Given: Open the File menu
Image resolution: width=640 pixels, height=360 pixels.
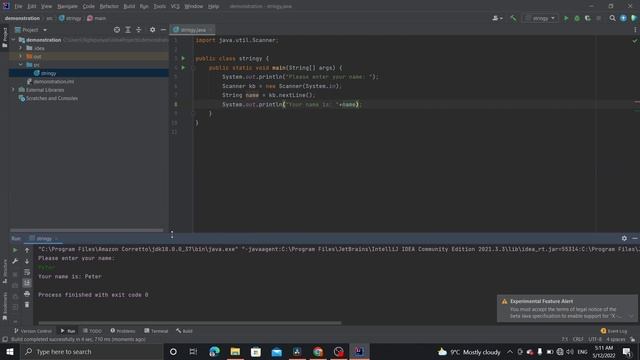Looking at the screenshot, I should tap(18, 7).
